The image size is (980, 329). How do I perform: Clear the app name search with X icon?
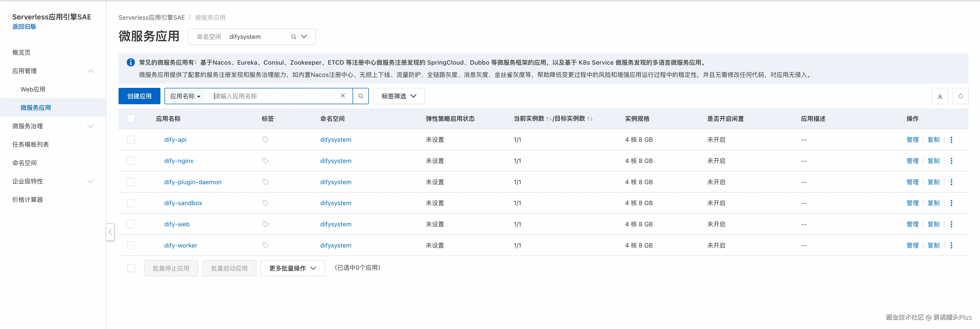(343, 96)
